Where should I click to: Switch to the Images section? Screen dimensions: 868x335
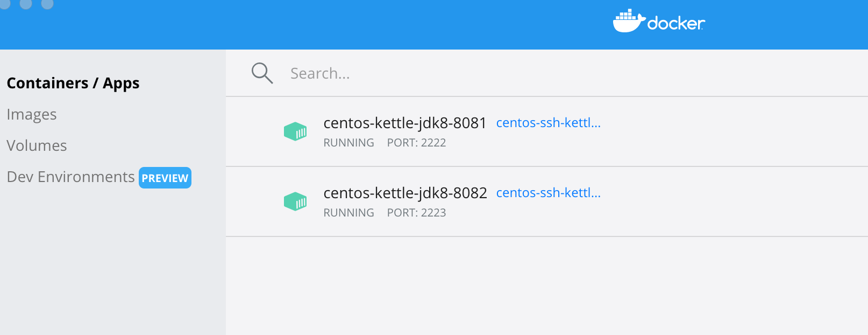[x=32, y=115]
